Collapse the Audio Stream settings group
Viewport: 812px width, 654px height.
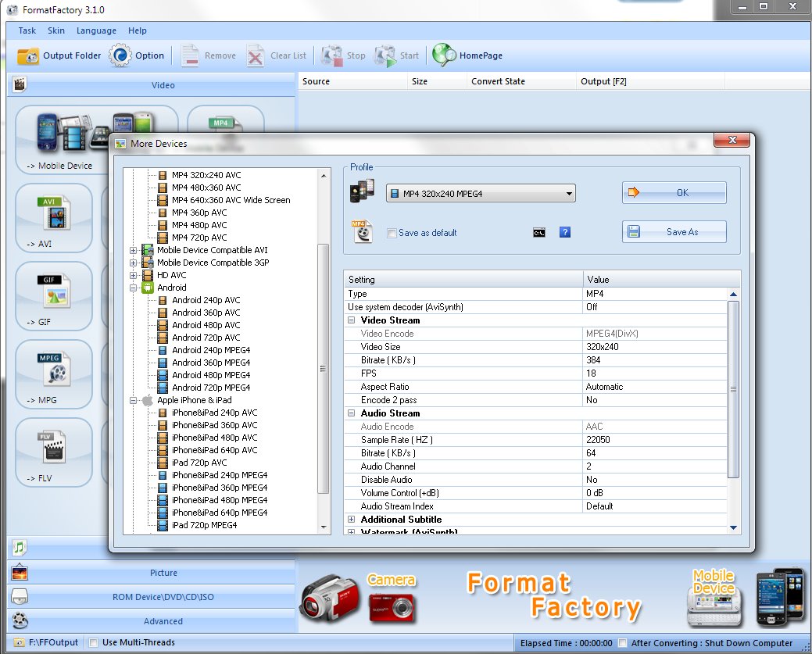pos(351,413)
